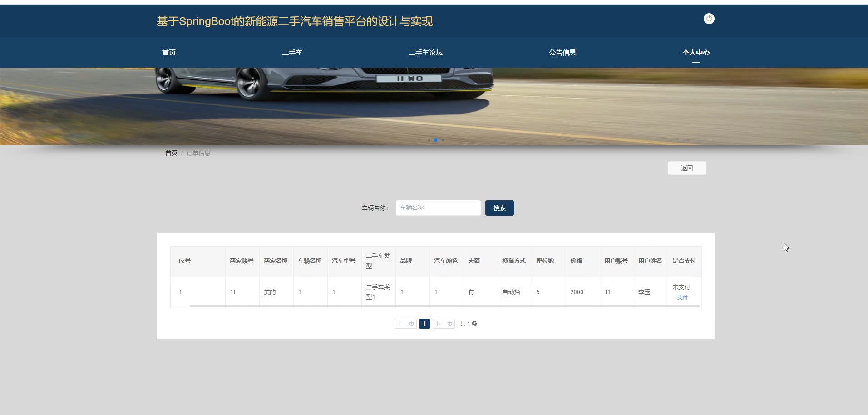Open the 二手车论坛 forum tab

click(425, 53)
